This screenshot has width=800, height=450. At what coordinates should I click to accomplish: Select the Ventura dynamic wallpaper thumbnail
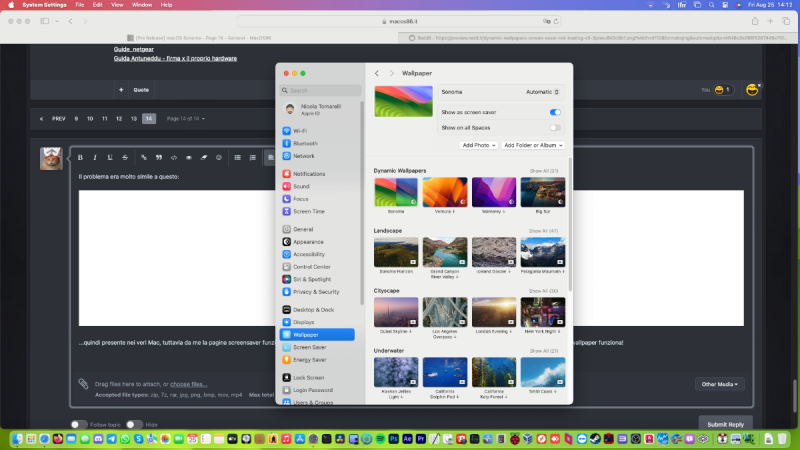click(x=445, y=193)
